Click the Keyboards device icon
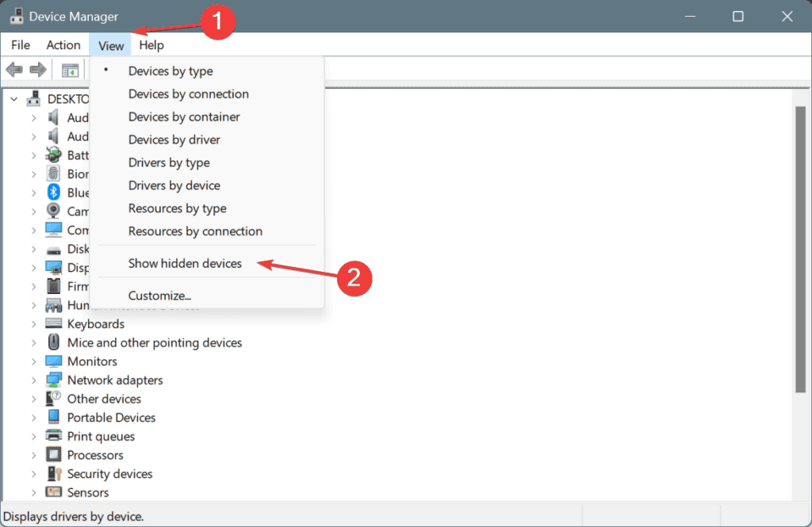Image resolution: width=812 pixels, height=527 pixels. (x=53, y=323)
